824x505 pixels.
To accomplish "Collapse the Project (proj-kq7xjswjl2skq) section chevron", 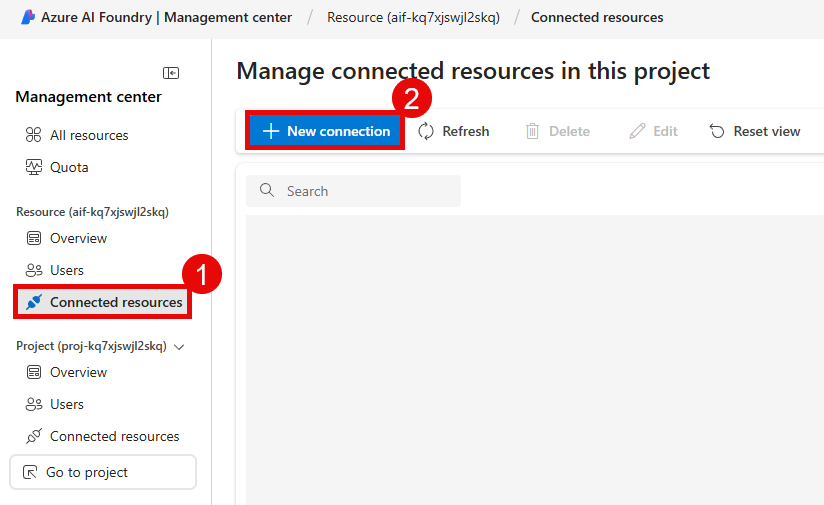I will 180,346.
